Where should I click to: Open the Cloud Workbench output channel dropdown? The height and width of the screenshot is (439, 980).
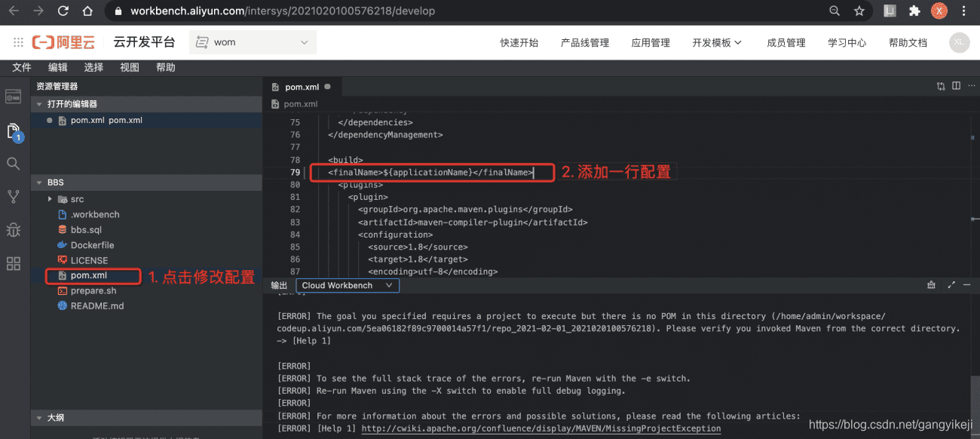coord(348,285)
